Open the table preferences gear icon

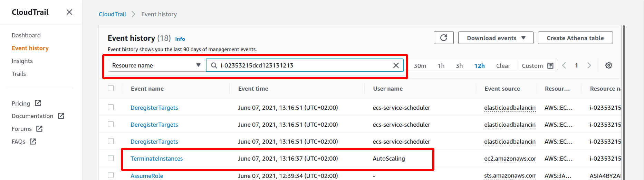point(608,65)
